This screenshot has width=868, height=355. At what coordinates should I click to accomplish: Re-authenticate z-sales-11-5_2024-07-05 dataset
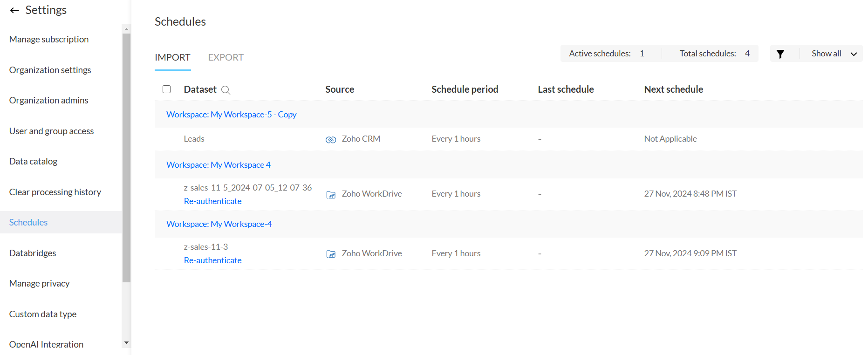(212, 201)
